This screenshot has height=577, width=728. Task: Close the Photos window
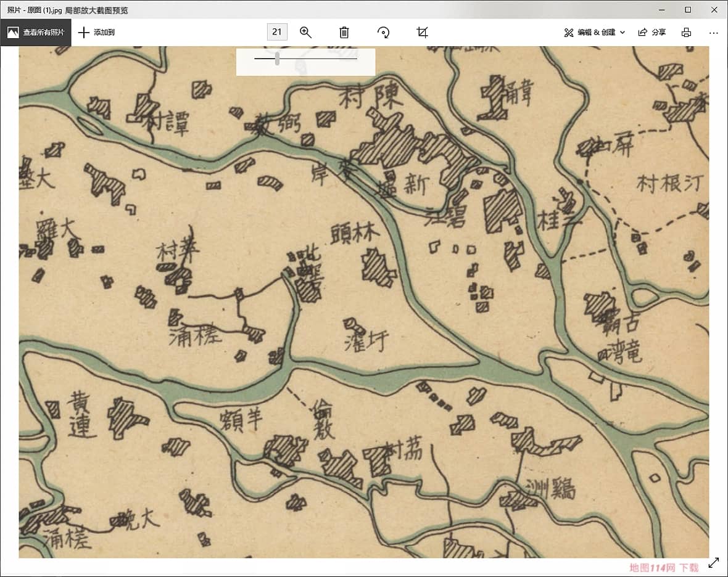[714, 9]
